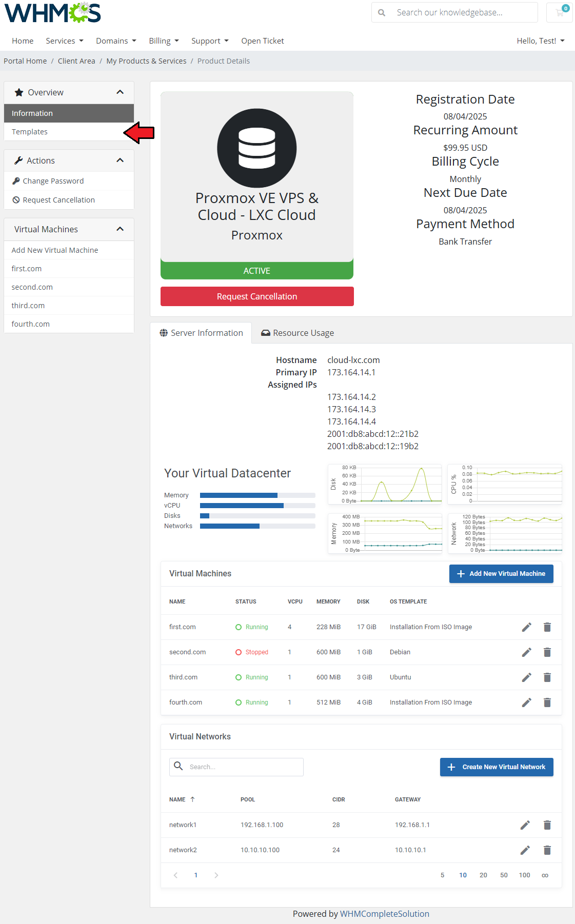Collapse the Overview sidebar panel
Screen dimensions: 575x924
(x=120, y=92)
